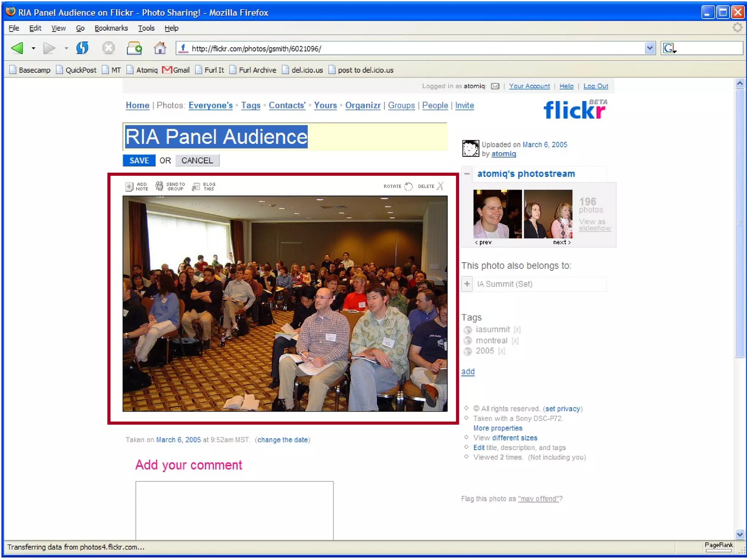Click the Delete X icon above photo
This screenshot has height=560, width=747.
coord(440,186)
